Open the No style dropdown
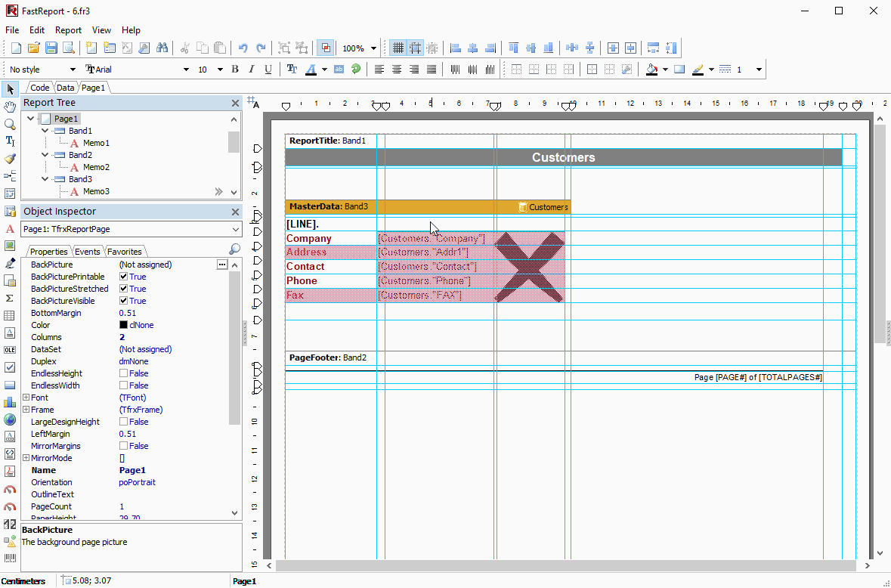 [x=72, y=70]
